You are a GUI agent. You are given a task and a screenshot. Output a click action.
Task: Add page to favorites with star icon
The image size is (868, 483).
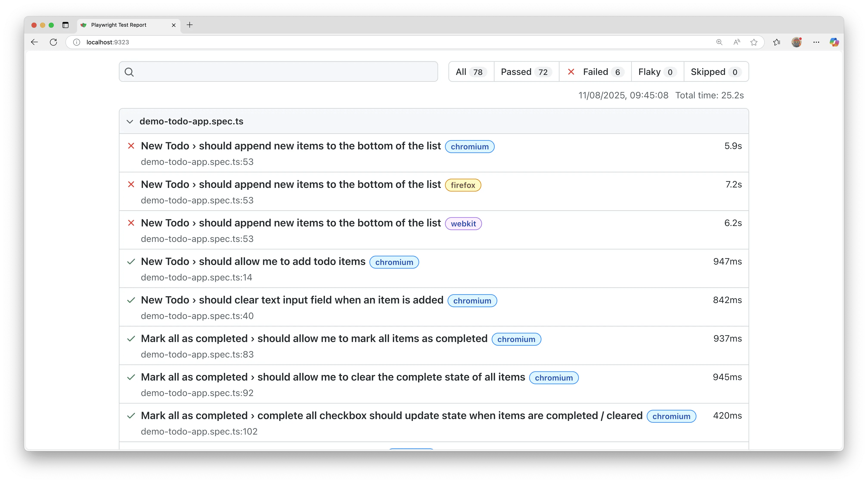coord(754,42)
